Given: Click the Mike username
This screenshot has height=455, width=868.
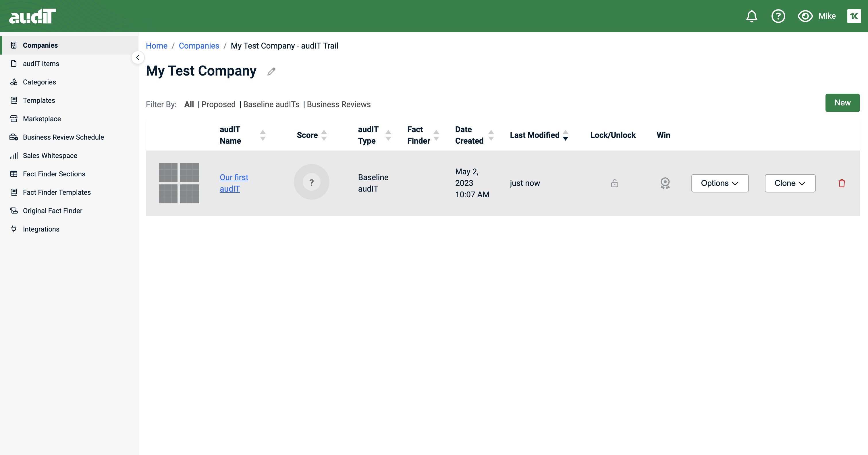Looking at the screenshot, I should point(827,16).
